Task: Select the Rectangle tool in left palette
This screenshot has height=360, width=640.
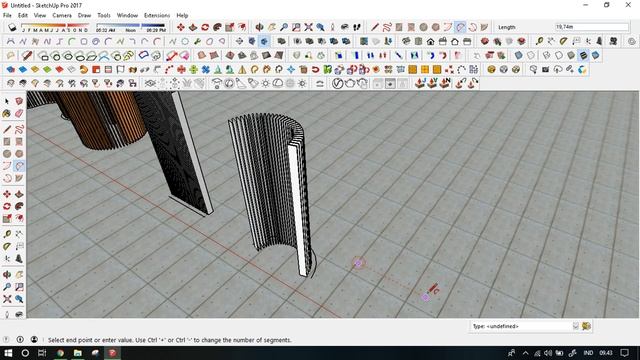Action: pos(7,142)
